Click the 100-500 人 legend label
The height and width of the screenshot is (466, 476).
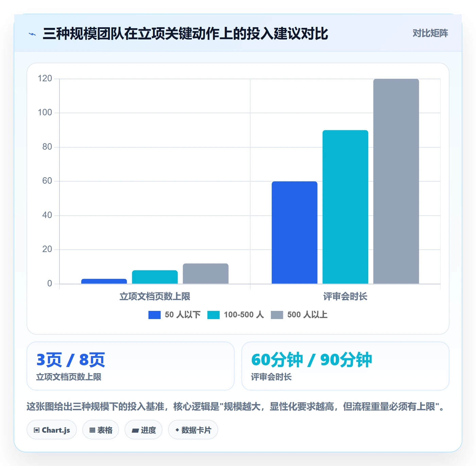click(244, 315)
